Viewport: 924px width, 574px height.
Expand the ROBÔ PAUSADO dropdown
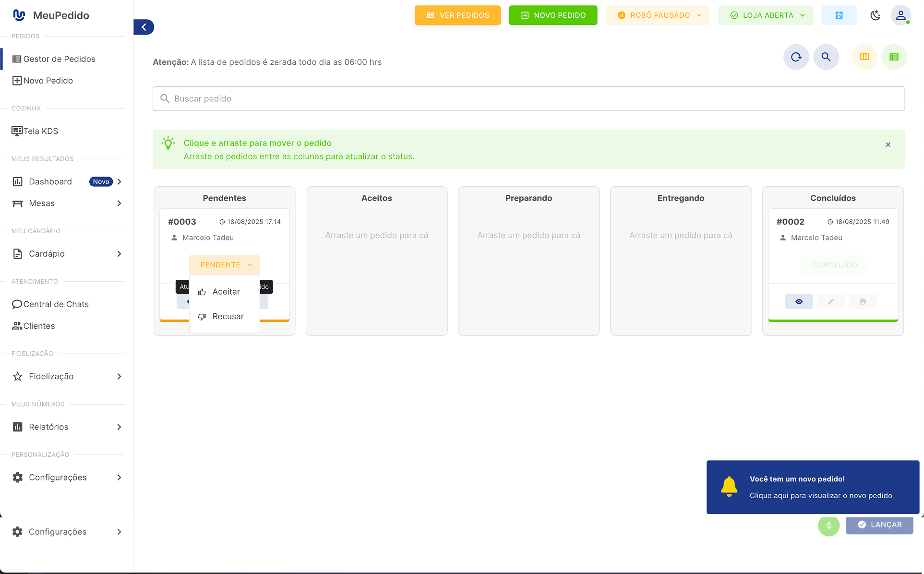pyautogui.click(x=657, y=15)
